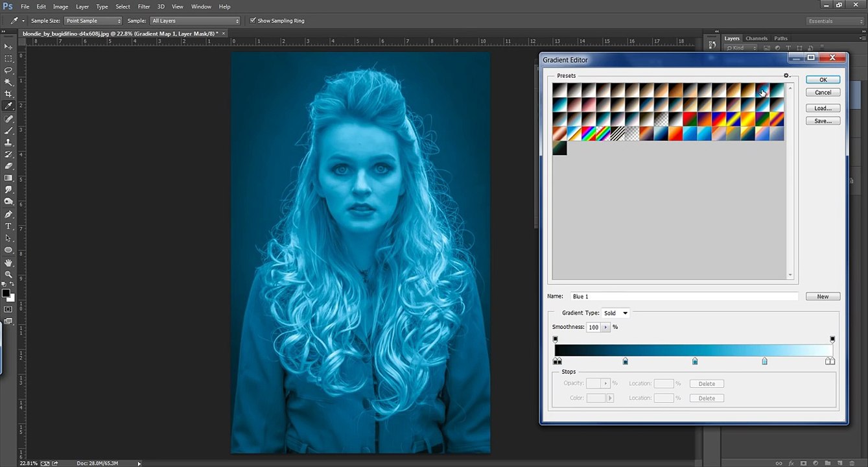This screenshot has height=467, width=868.
Task: Open the Gradient Type dropdown
Action: 616,313
